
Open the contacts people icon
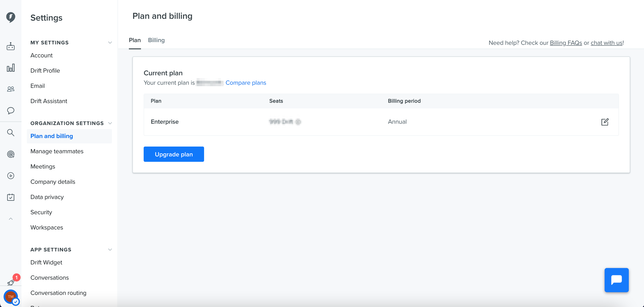click(11, 89)
